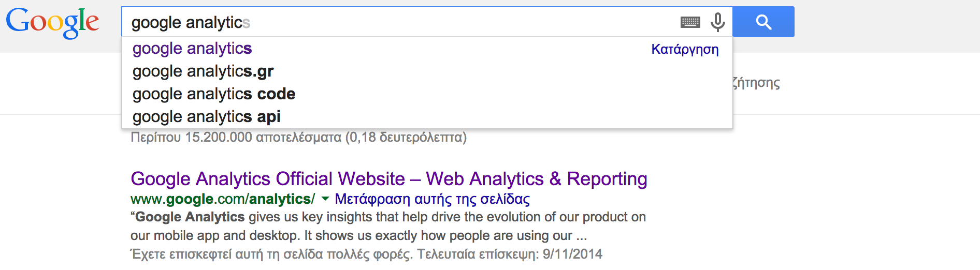
Task: Start voice search with the microphone
Action: [718, 22]
